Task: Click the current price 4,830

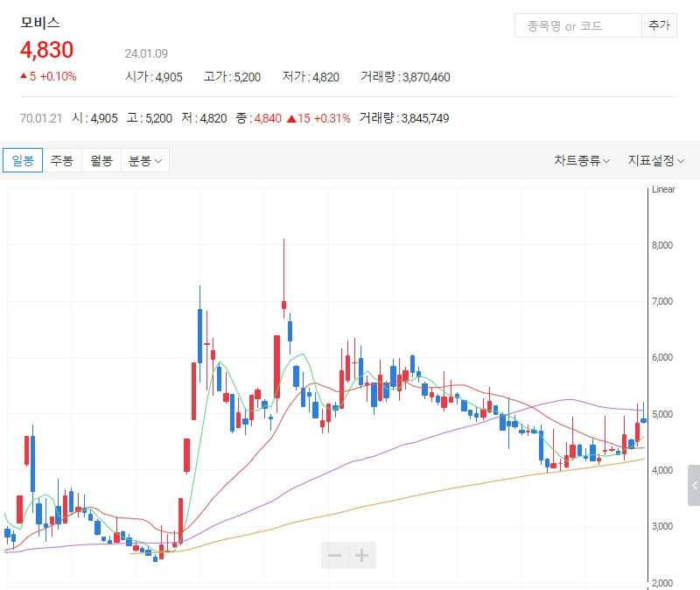Action: (47, 50)
